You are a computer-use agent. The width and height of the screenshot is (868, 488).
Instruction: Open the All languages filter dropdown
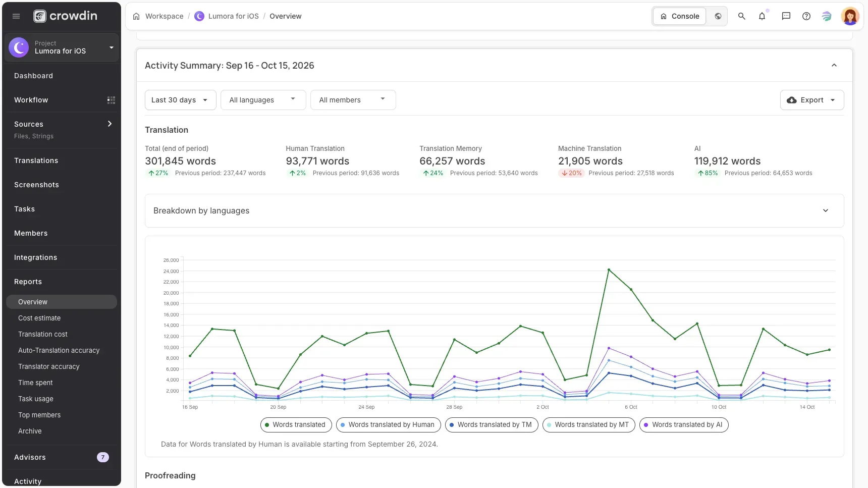point(263,100)
